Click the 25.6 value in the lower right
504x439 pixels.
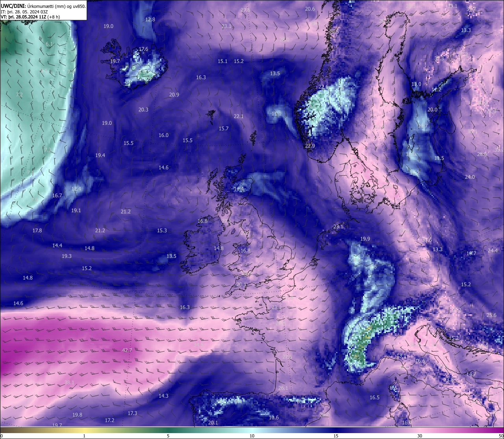pyautogui.click(x=491, y=315)
